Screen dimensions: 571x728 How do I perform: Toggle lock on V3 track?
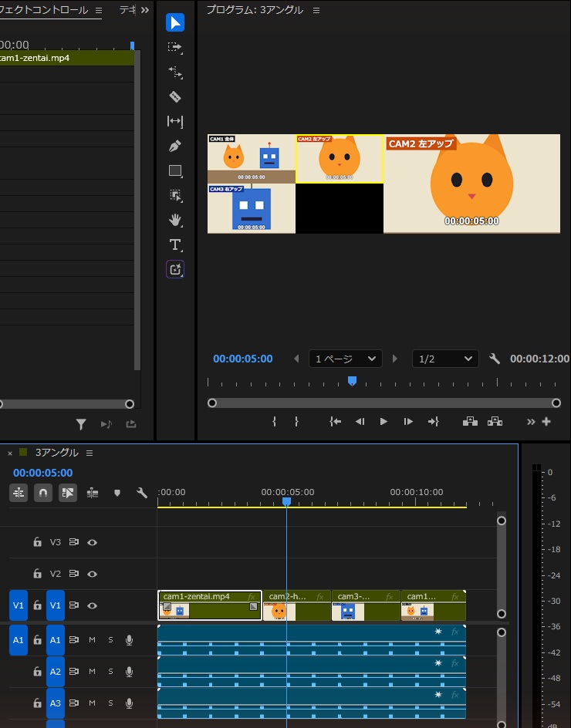(x=37, y=542)
